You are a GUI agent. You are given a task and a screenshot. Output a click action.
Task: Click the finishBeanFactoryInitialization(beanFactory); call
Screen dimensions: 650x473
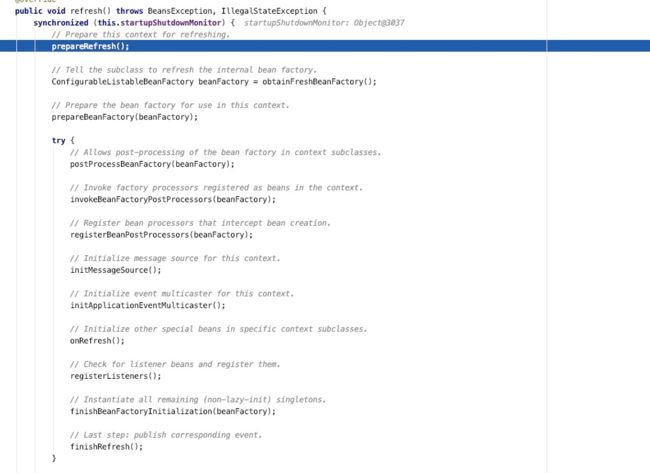173,411
